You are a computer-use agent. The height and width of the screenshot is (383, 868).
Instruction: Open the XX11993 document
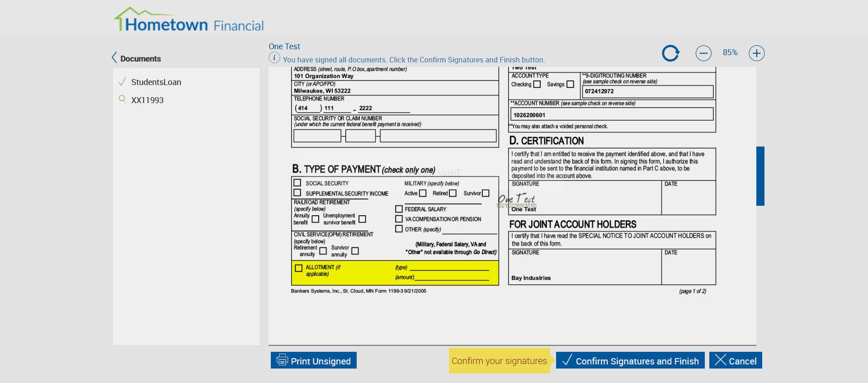pos(147,100)
